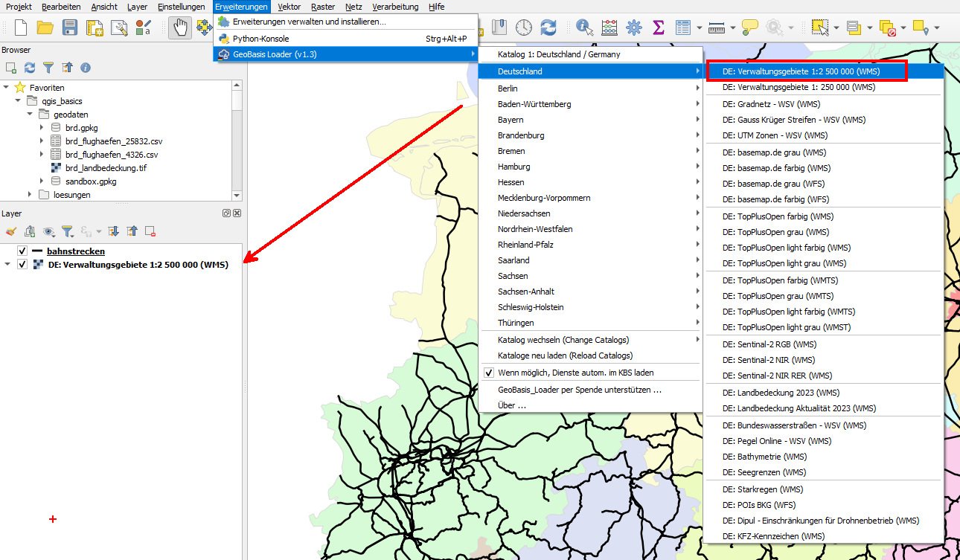Select features by area tool
Image resolution: width=960 pixels, height=560 pixels.
point(819,28)
